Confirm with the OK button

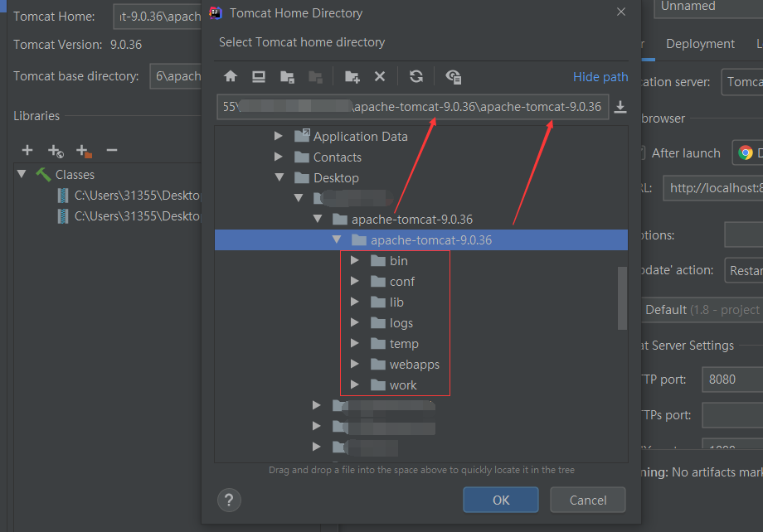click(x=501, y=500)
